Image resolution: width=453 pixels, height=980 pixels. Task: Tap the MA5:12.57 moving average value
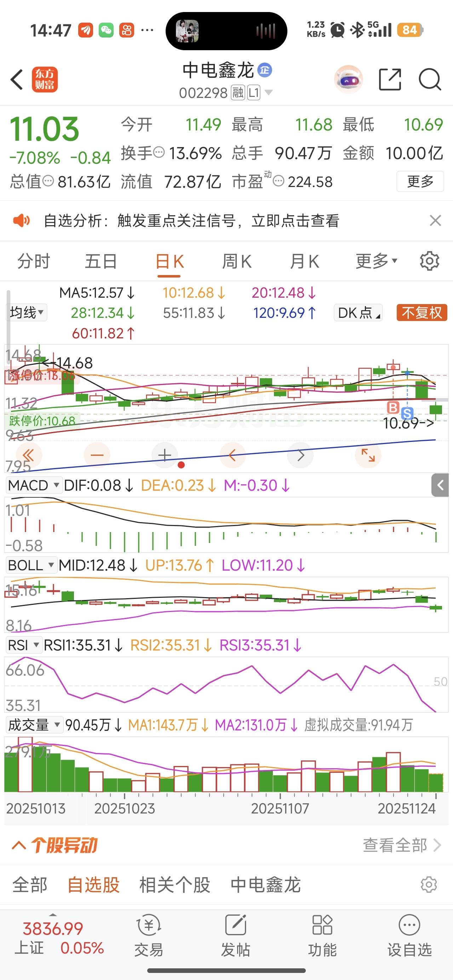(x=97, y=293)
